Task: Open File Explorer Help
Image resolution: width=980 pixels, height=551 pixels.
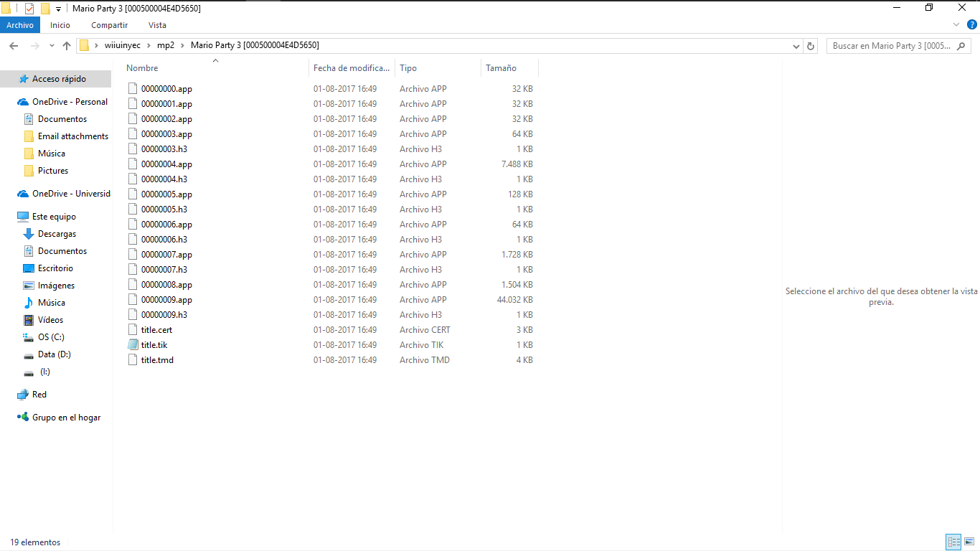Action: (x=974, y=24)
